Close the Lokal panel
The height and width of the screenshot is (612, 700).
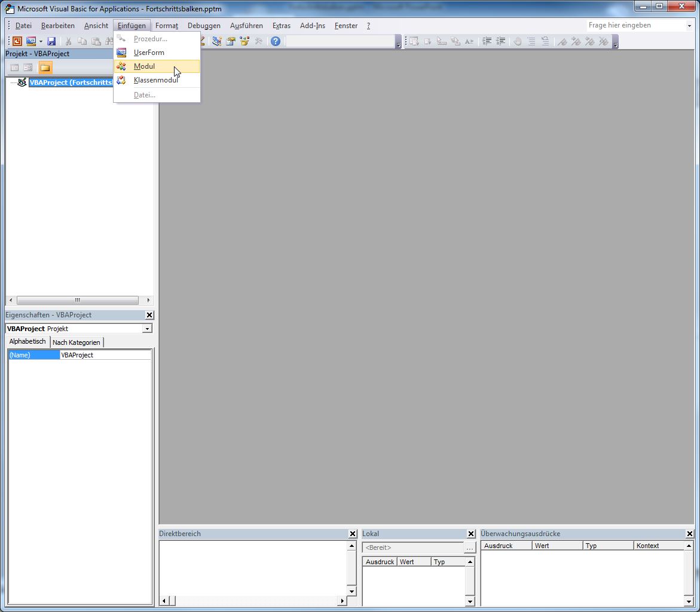(471, 534)
